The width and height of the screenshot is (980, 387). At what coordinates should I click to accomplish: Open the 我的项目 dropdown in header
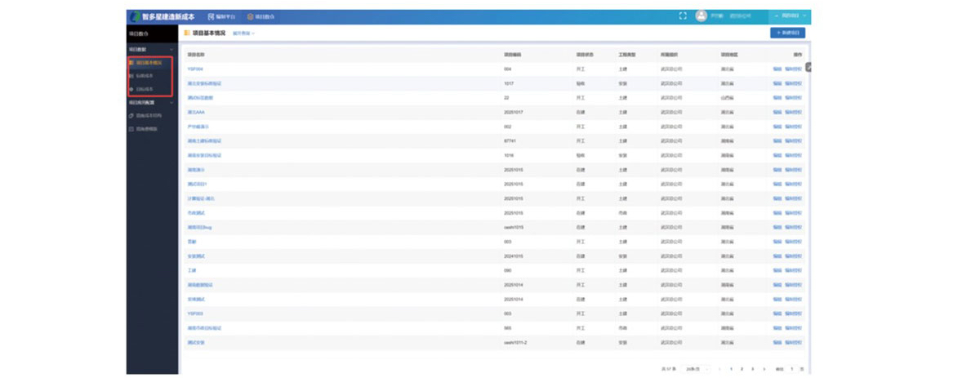click(x=788, y=16)
